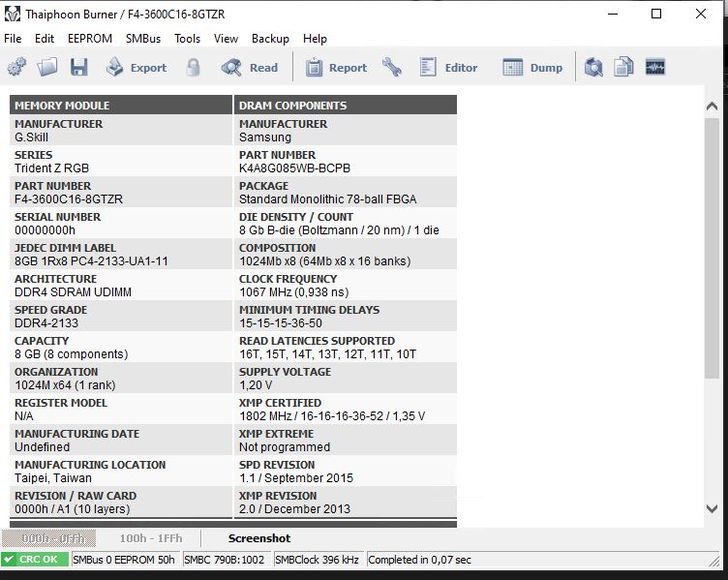This screenshot has height=580, width=728.
Task: Click the wrench tools icon
Action: pos(392,68)
